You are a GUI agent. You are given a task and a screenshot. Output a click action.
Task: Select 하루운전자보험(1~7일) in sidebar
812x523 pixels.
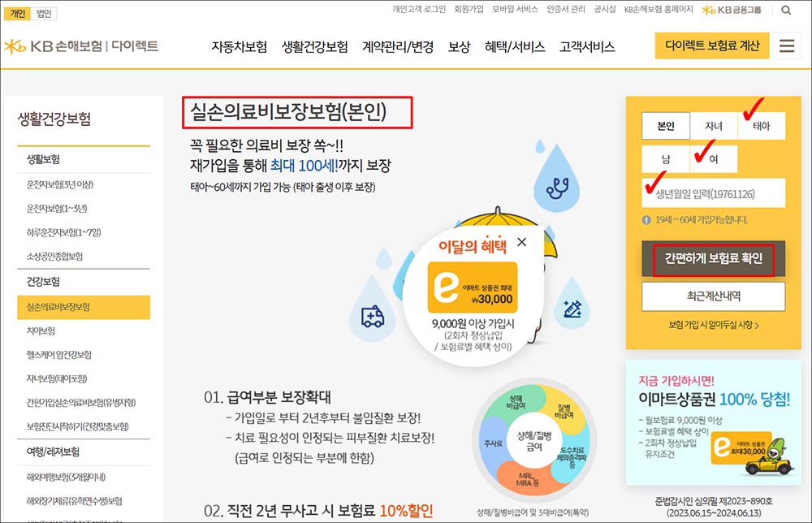pyautogui.click(x=63, y=232)
